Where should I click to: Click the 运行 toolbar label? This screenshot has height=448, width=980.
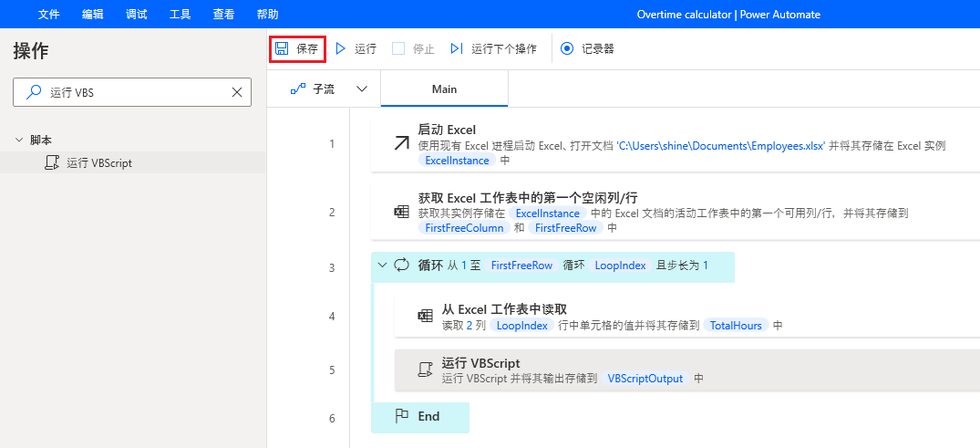pyautogui.click(x=366, y=49)
